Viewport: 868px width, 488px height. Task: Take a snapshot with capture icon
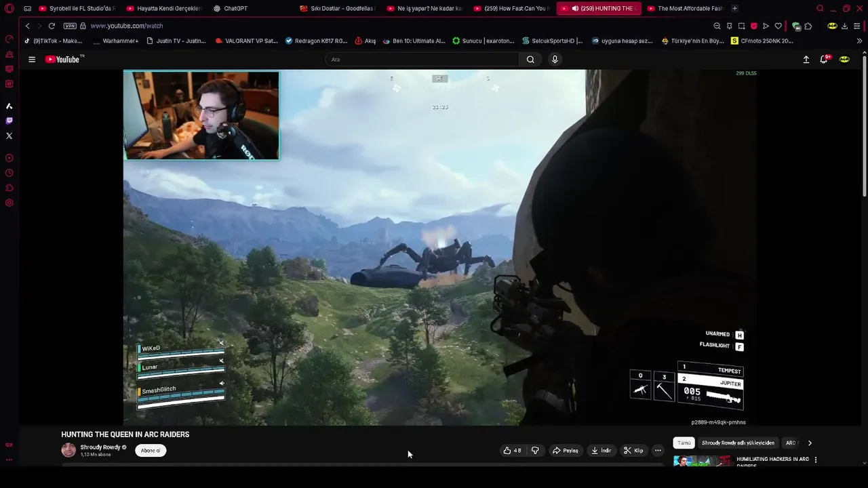pyautogui.click(x=741, y=26)
